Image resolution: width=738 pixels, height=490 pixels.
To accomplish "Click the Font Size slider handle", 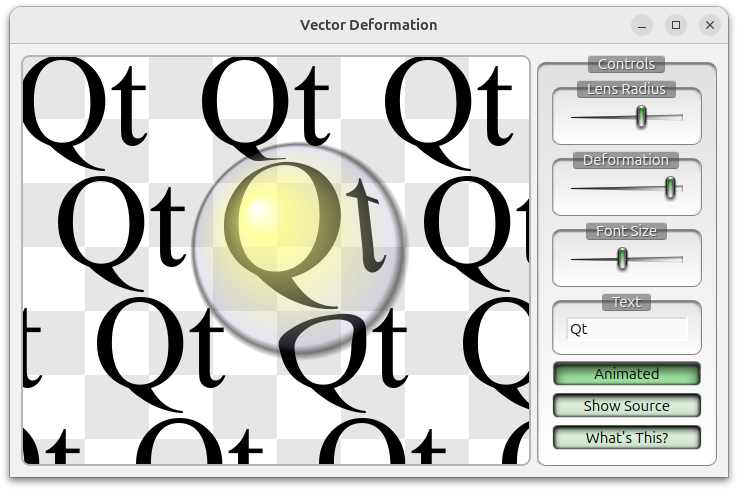I will pyautogui.click(x=622, y=259).
